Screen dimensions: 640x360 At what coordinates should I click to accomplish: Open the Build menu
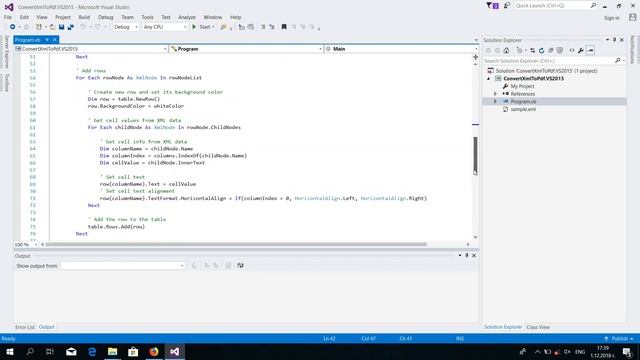click(84, 17)
